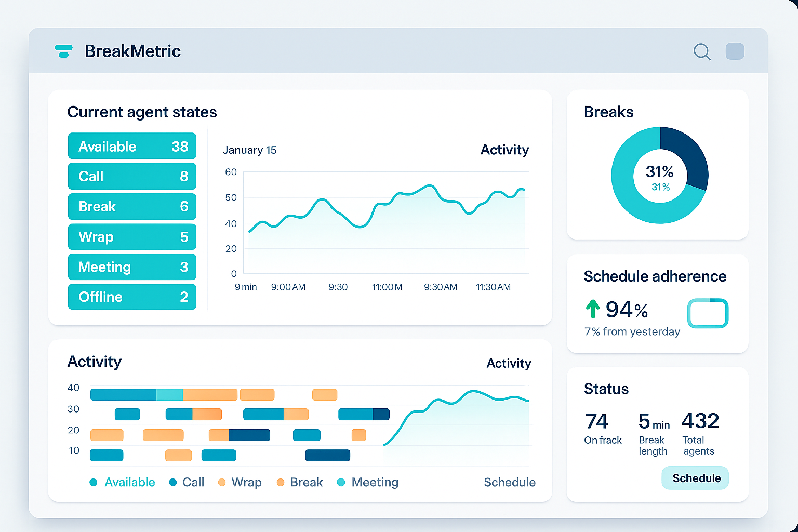Click the Current agent states panel header

coord(142,112)
